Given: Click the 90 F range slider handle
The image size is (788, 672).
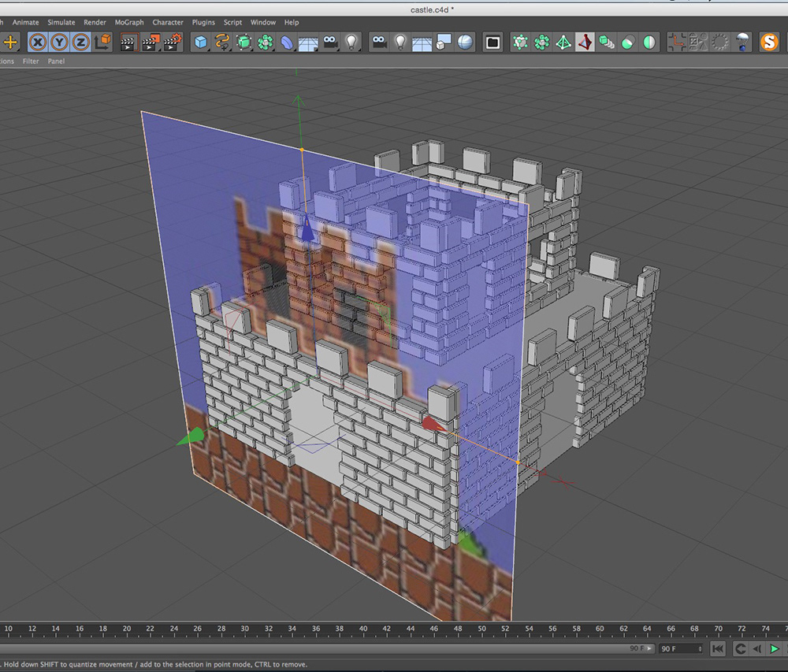Looking at the screenshot, I should click(x=641, y=648).
